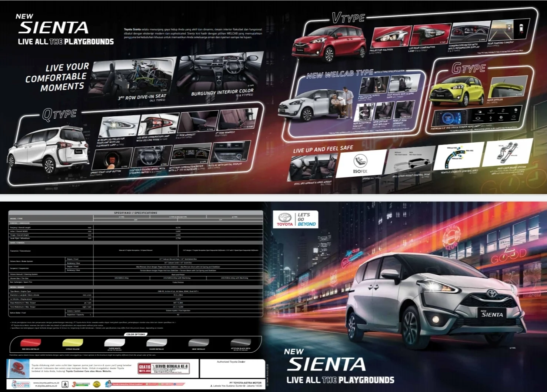Click the WhatsApp icon in the Virtual Assistant banner
The height and width of the screenshot is (392, 547).
160,384
